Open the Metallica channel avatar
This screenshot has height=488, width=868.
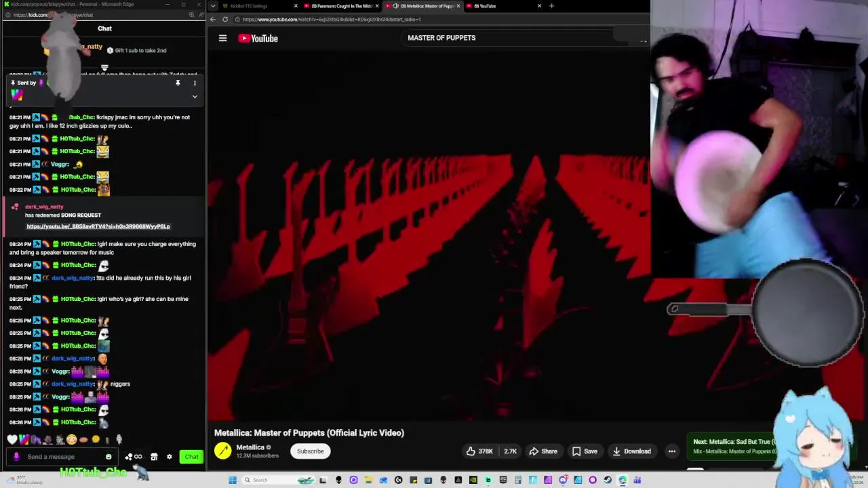[223, 451]
